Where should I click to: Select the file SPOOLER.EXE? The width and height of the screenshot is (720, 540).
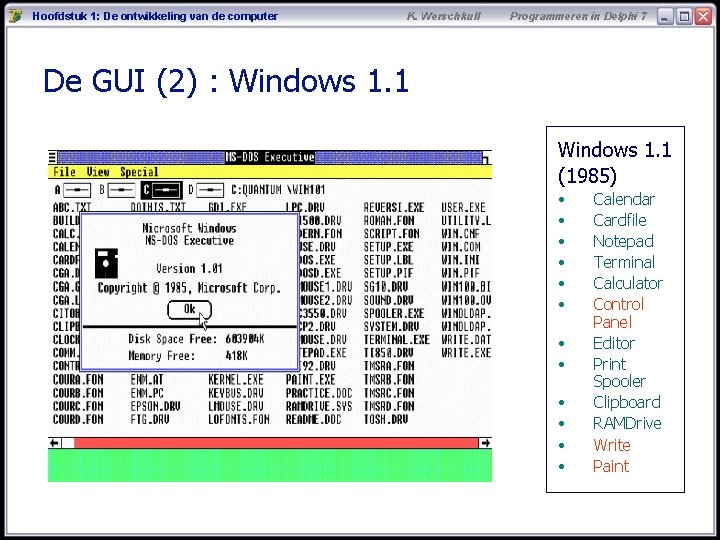pyautogui.click(x=394, y=314)
